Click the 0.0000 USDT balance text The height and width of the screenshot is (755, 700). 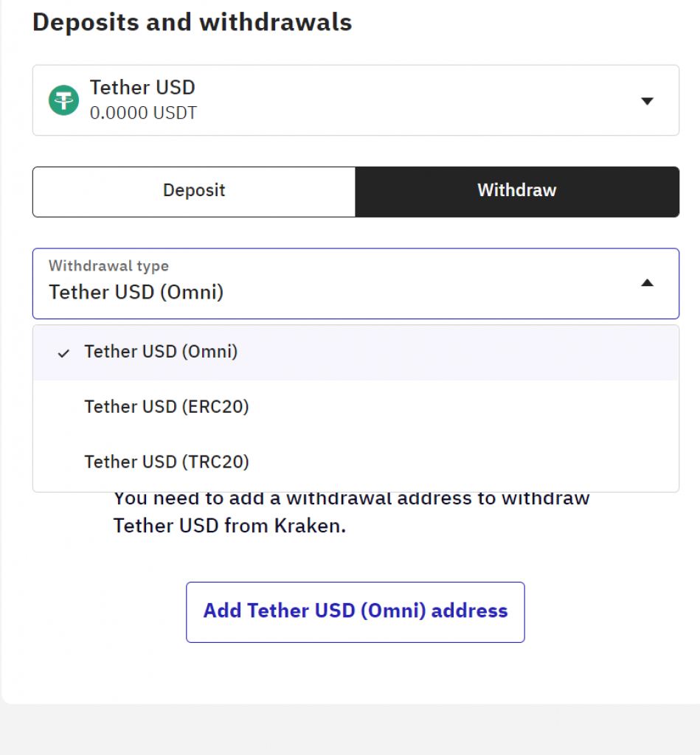143,113
